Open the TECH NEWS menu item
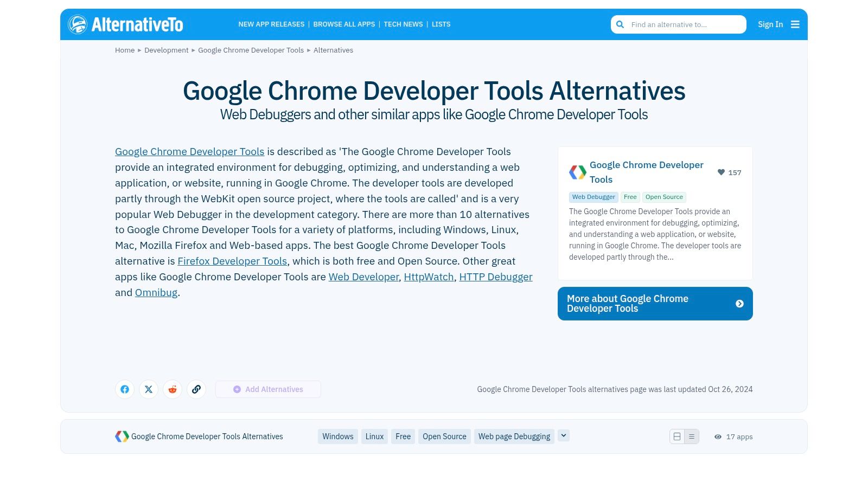The height and width of the screenshot is (488, 868). 403,24
